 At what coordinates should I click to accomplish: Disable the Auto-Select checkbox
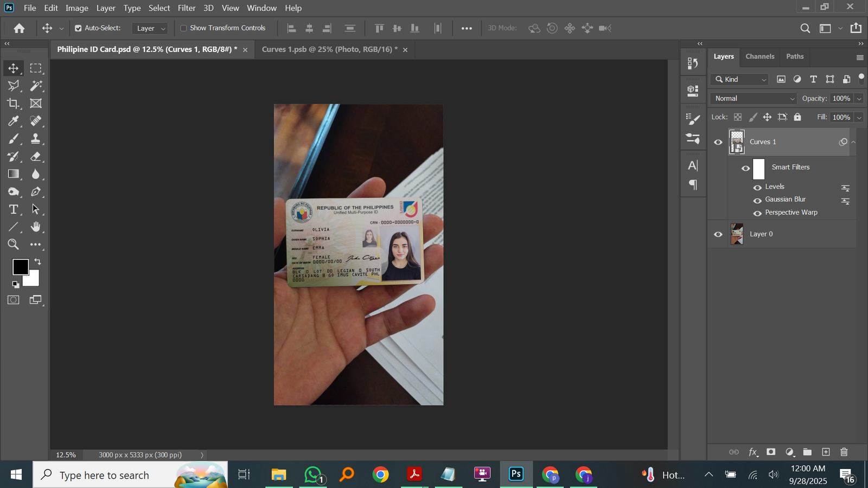click(78, 28)
